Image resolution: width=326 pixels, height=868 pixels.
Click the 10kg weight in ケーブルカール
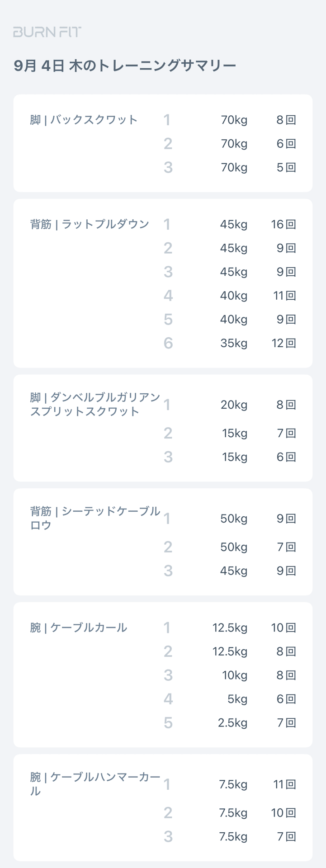[x=235, y=675]
